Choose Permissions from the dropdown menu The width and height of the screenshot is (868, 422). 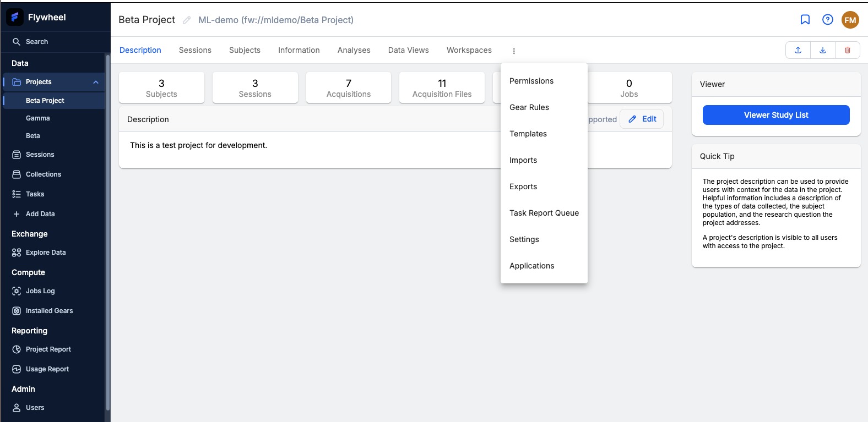[x=544, y=81]
